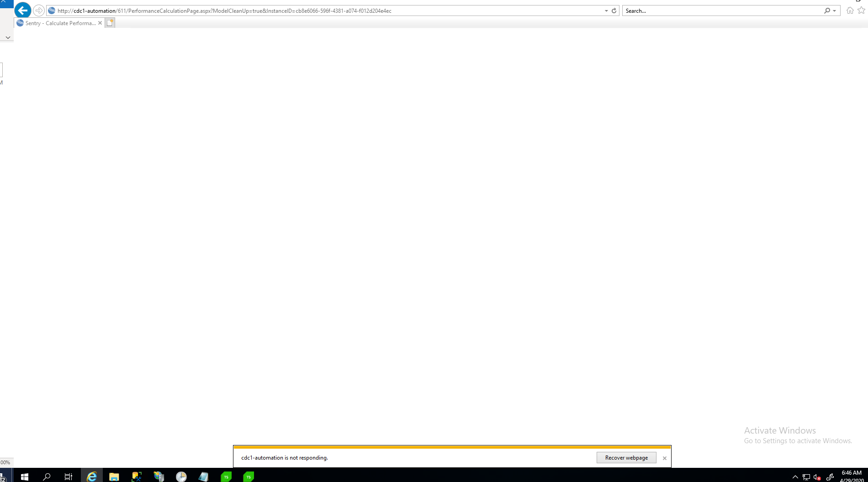This screenshot has height=482, width=868.
Task: Open the clock application in taskbar
Action: 181,477
